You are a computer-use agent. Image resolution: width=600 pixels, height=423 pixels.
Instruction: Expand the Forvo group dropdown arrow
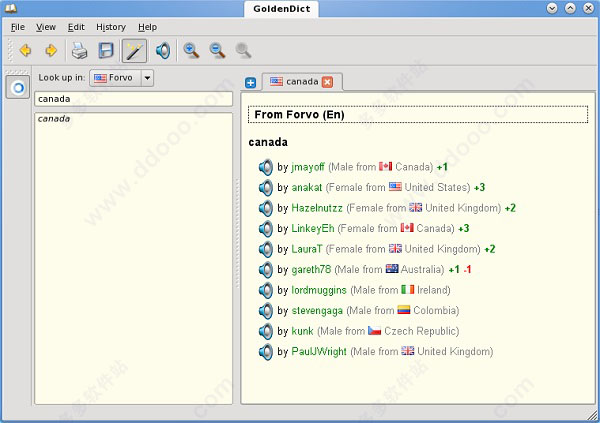point(147,78)
